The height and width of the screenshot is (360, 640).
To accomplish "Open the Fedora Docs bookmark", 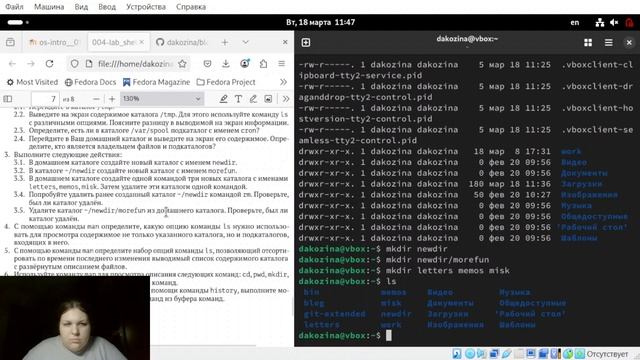I will click(x=91, y=82).
